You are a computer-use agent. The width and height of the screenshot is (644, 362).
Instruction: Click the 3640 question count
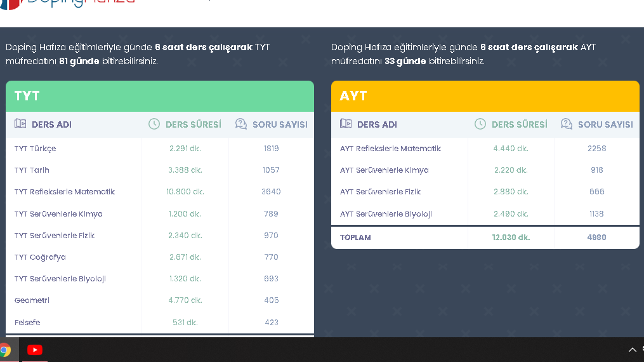(x=271, y=192)
